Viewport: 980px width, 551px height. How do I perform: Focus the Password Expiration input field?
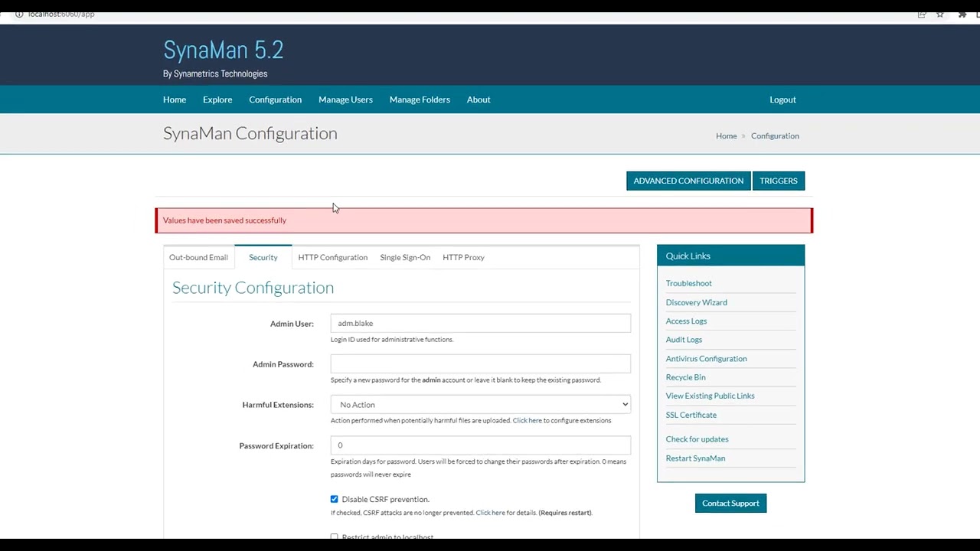tap(481, 445)
